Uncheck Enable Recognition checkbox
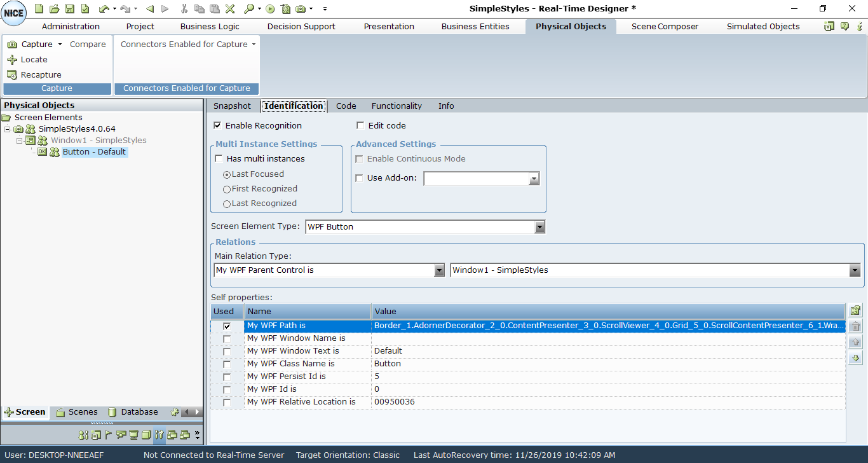The image size is (868, 463). [218, 125]
